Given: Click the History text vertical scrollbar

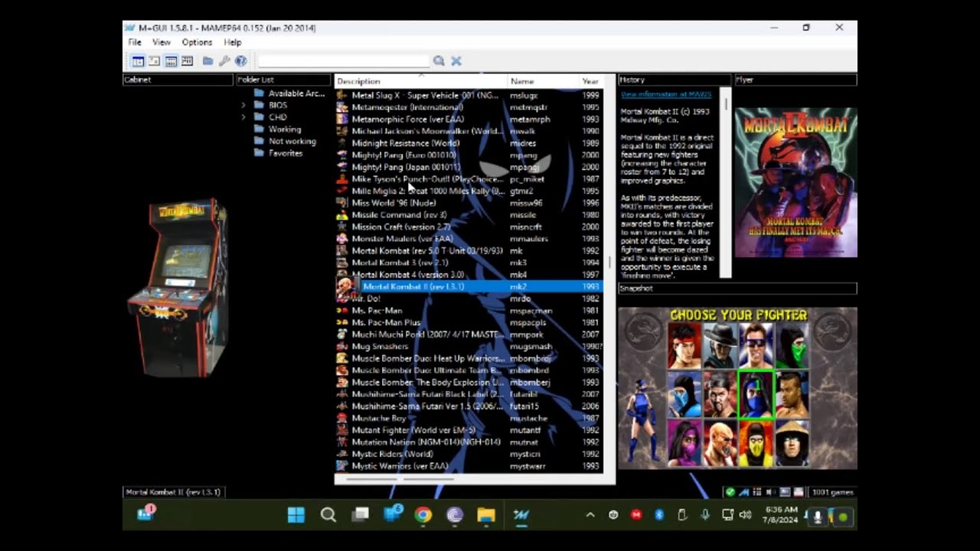Looking at the screenshot, I should pos(726,182).
